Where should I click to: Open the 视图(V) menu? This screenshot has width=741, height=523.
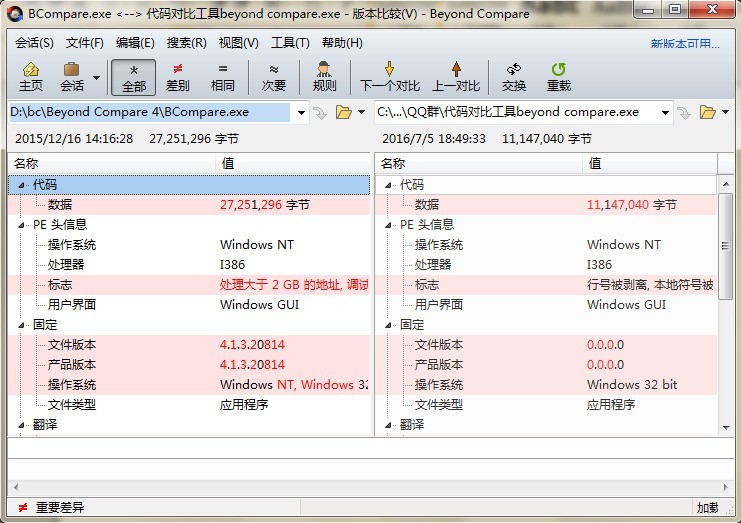click(238, 43)
